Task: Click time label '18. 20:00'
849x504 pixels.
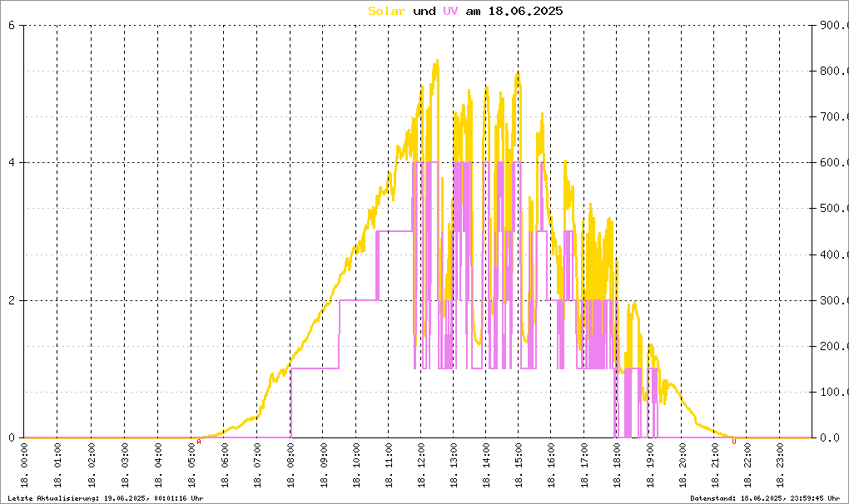Action: click(x=683, y=466)
